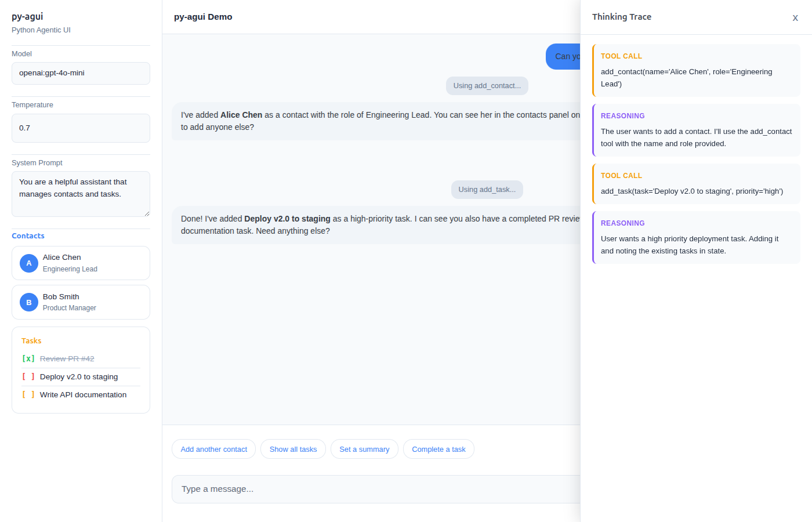Close the Thinking Trace panel
Image resolution: width=812 pixels, height=522 pixels.
795,18
